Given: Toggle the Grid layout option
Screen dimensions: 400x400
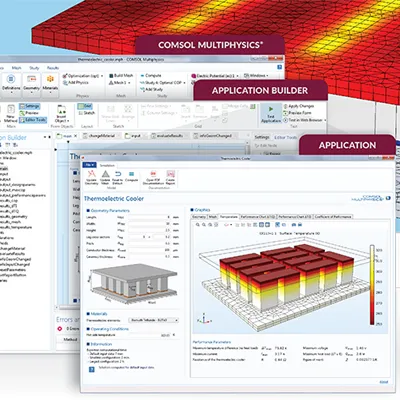Looking at the screenshot, I should pyautogui.click(x=85, y=106).
